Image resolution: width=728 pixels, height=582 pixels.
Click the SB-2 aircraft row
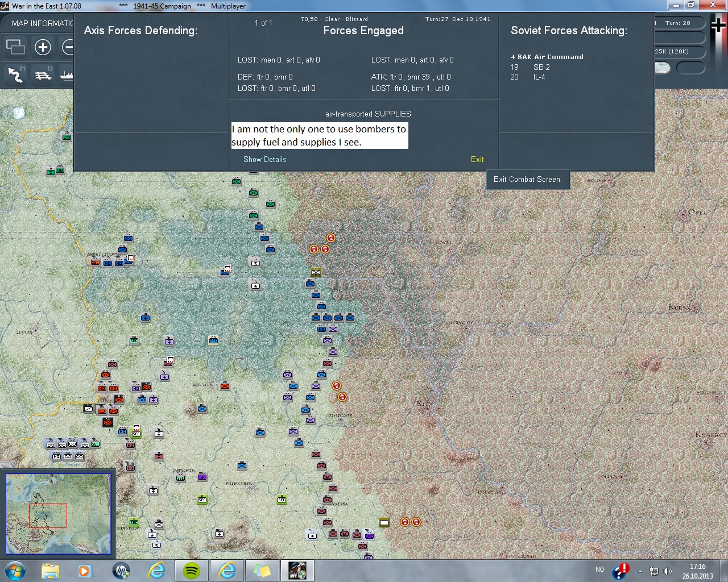530,67
